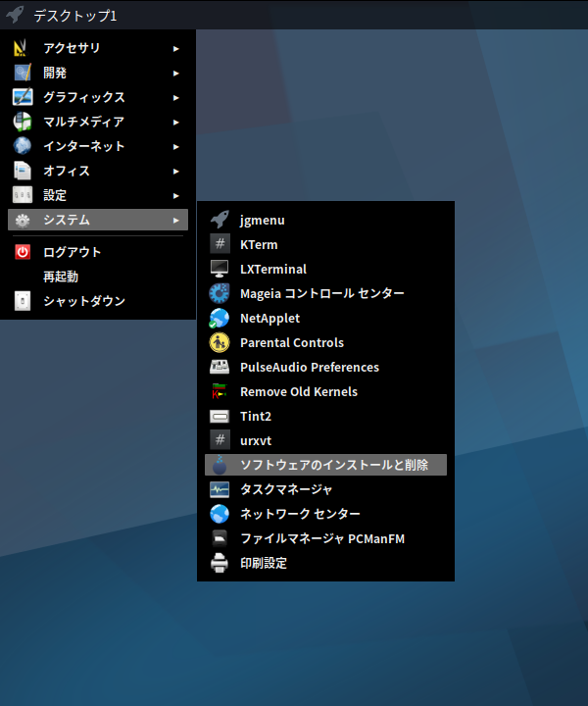Open タスクマネージャ entry

pos(325,490)
